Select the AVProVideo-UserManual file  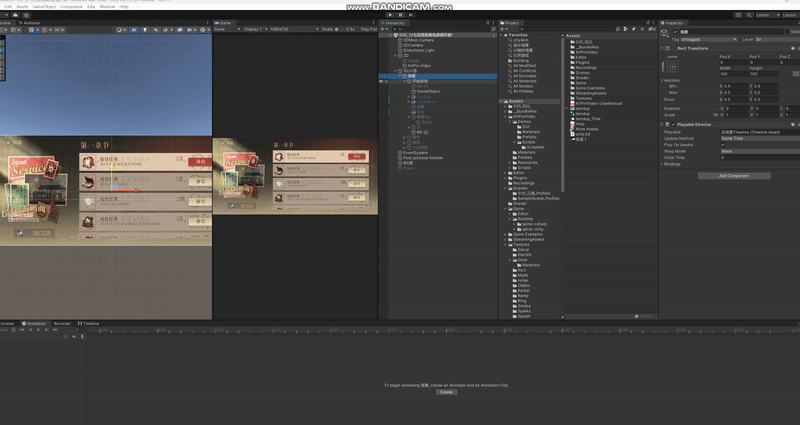[598, 103]
